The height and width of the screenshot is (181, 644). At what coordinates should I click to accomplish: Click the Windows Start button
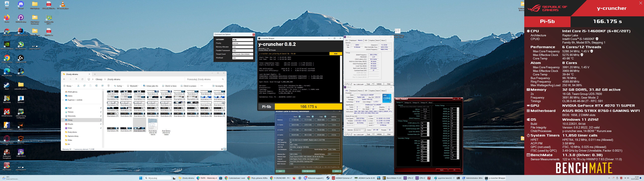click(x=140, y=178)
